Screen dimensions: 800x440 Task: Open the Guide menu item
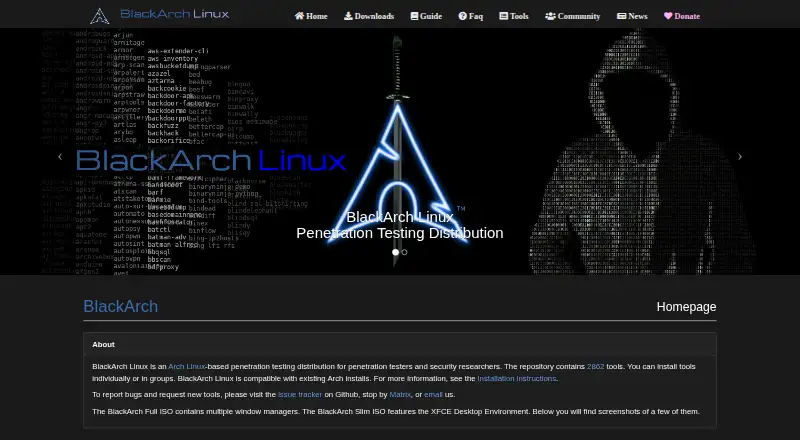click(x=426, y=16)
